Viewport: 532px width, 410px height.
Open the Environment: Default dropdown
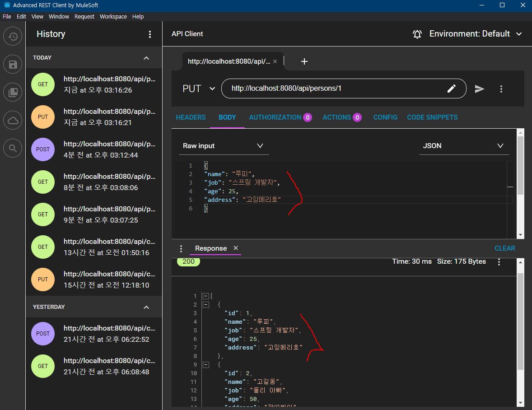475,34
